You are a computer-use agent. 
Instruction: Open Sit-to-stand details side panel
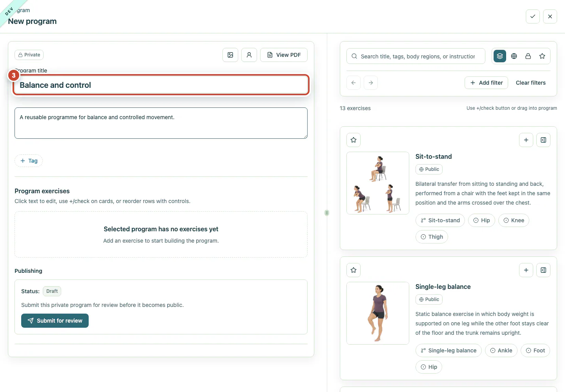pyautogui.click(x=543, y=140)
